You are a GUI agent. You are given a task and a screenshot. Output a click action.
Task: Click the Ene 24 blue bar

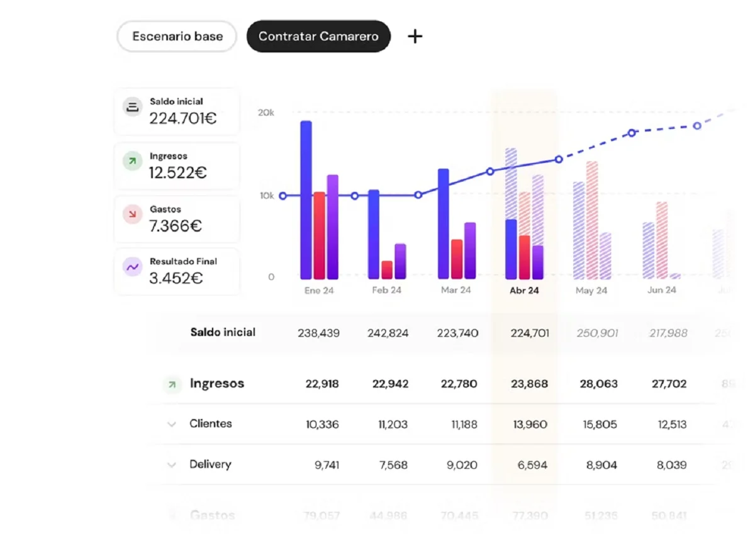click(306, 199)
